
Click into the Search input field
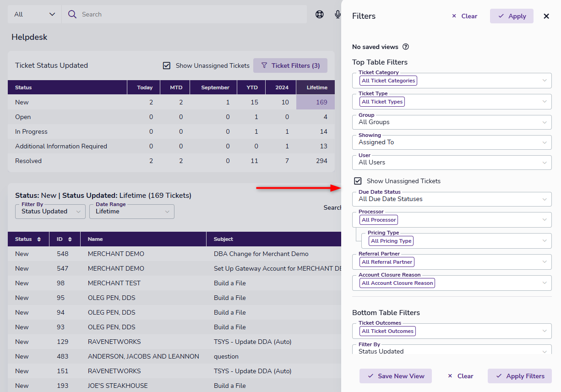pyautogui.click(x=192, y=14)
